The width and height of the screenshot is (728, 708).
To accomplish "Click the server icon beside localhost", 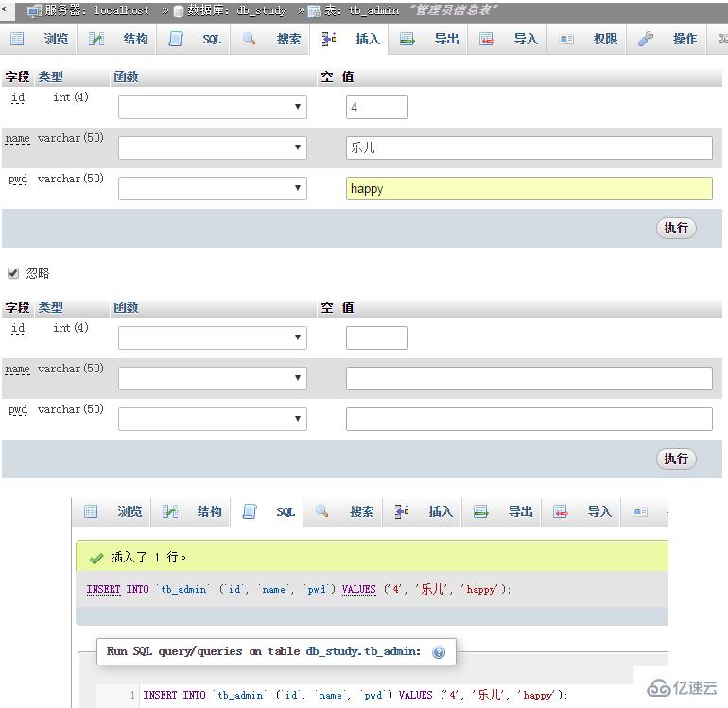I will tap(34, 10).
